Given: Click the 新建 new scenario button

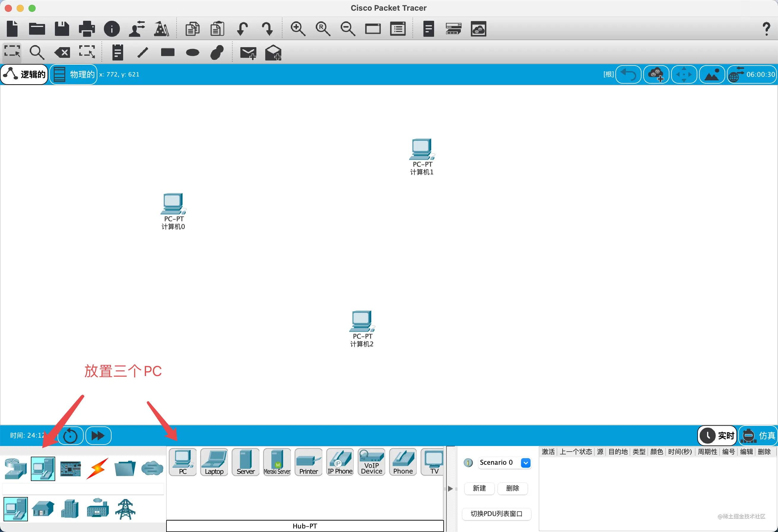Looking at the screenshot, I should pos(479,488).
